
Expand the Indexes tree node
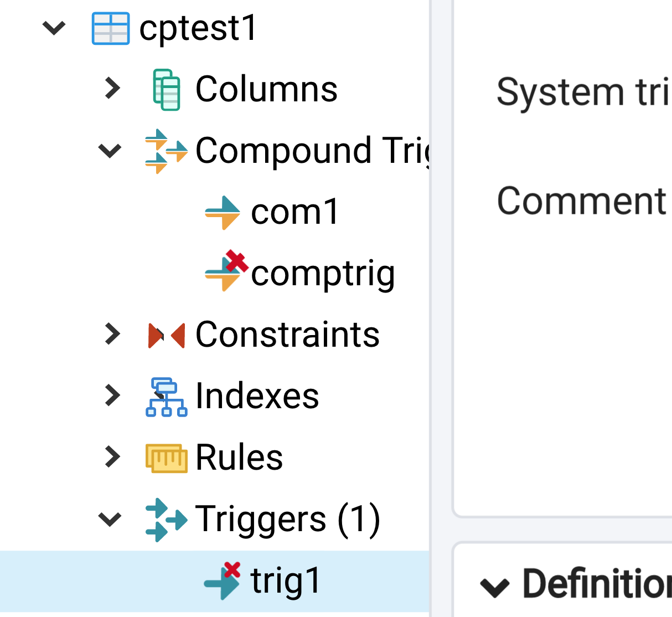tap(112, 396)
